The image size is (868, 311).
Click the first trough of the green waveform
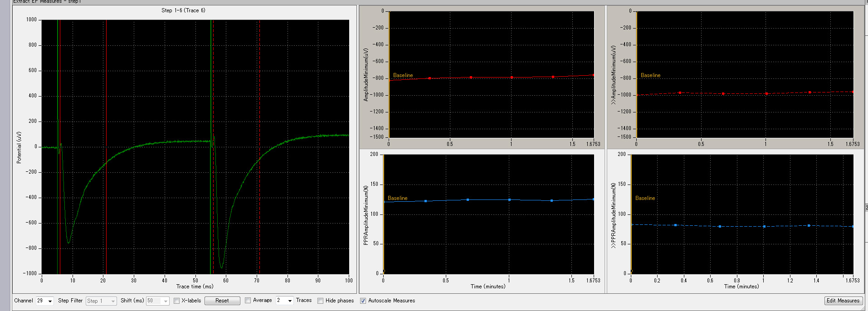(x=68, y=243)
